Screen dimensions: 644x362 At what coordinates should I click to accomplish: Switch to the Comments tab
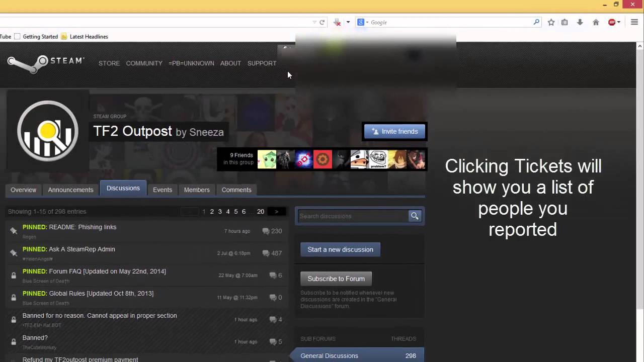(x=236, y=190)
